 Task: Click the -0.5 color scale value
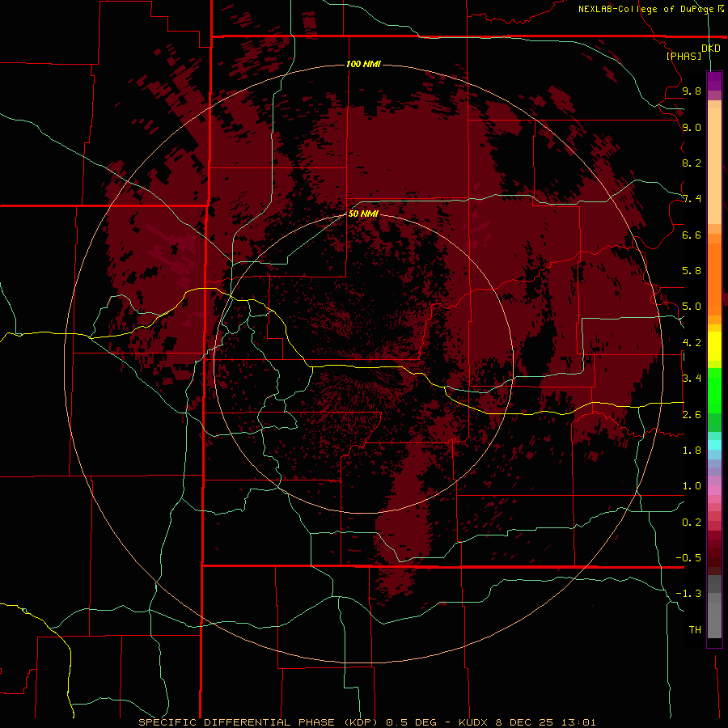tap(688, 558)
